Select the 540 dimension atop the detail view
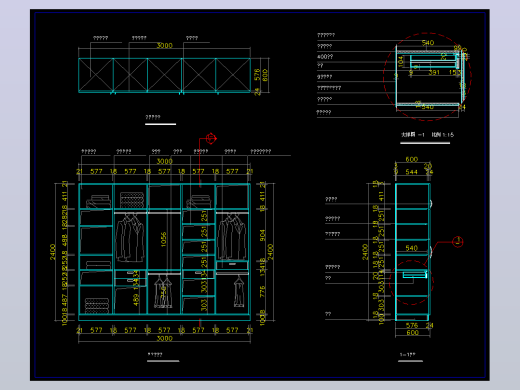Image resolution: width=520 pixels, height=390 pixels. point(428,43)
